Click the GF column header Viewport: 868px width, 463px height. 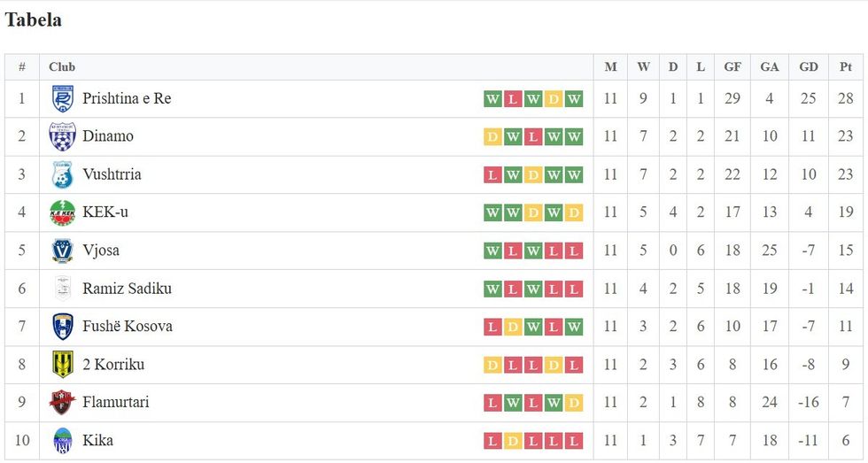point(732,67)
